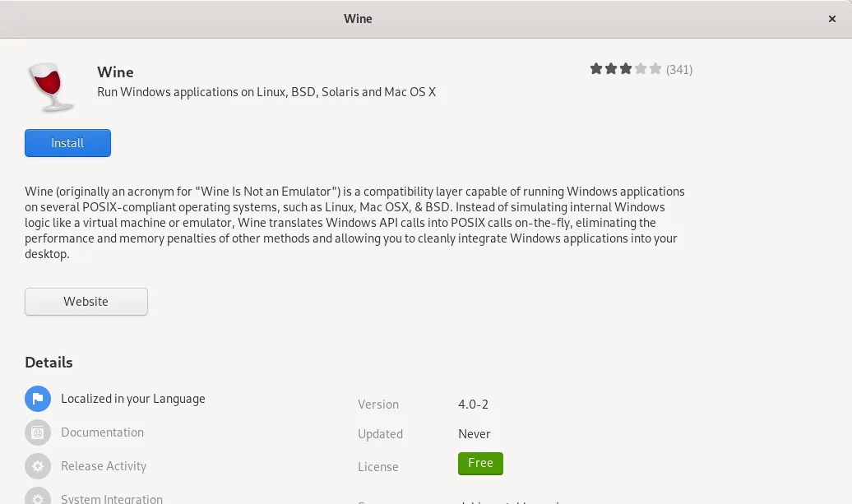Click the License field label
Screen dimensions: 852x504
377,467
